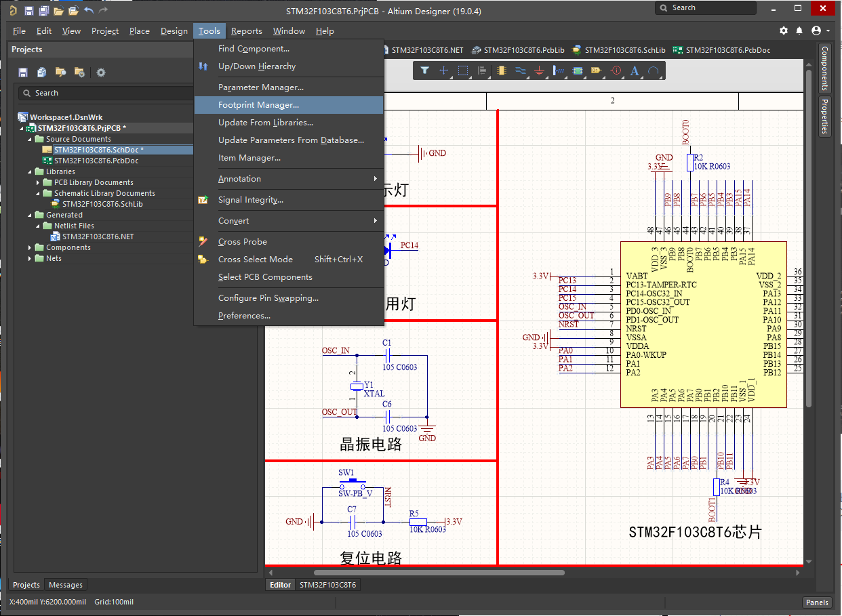Select the Align Objects tool
This screenshot has width=842, height=616.
pyautogui.click(x=482, y=70)
